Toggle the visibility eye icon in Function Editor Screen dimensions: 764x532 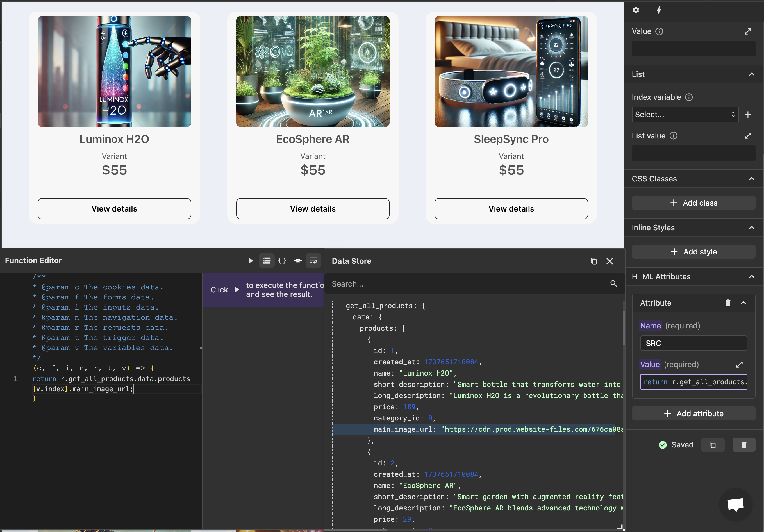tap(298, 260)
